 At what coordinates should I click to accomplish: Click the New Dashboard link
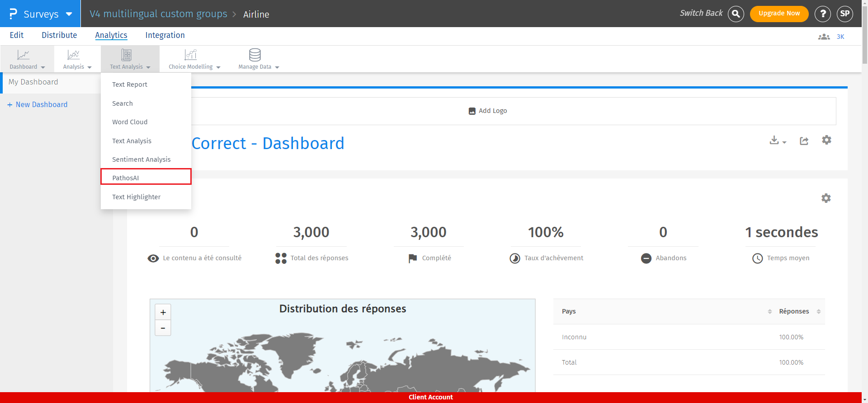click(x=41, y=104)
